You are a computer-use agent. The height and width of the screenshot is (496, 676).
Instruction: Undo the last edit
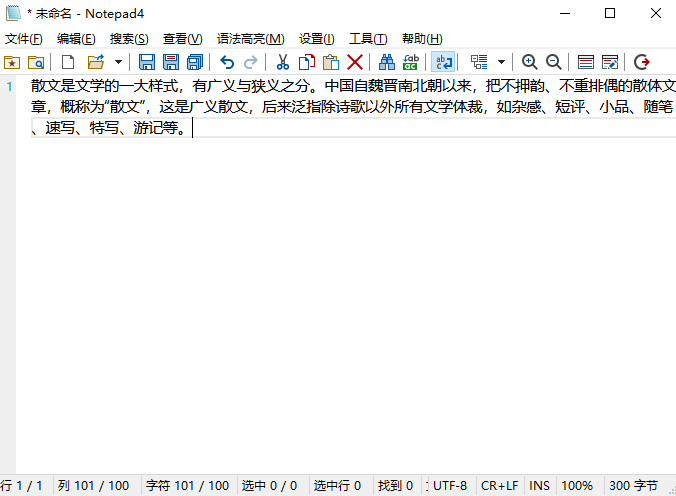point(227,63)
